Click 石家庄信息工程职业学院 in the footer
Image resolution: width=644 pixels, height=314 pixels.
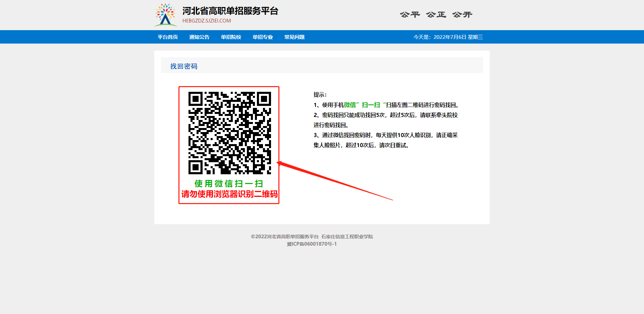[347, 237]
